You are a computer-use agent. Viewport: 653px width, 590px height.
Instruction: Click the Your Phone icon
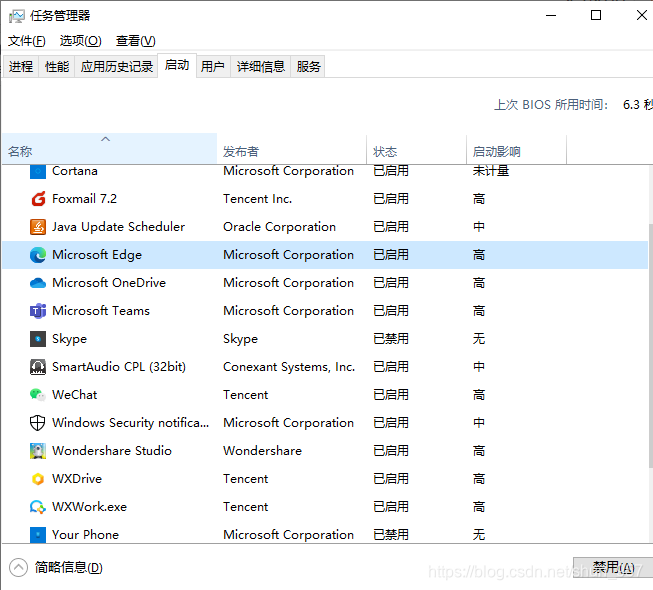coord(38,535)
